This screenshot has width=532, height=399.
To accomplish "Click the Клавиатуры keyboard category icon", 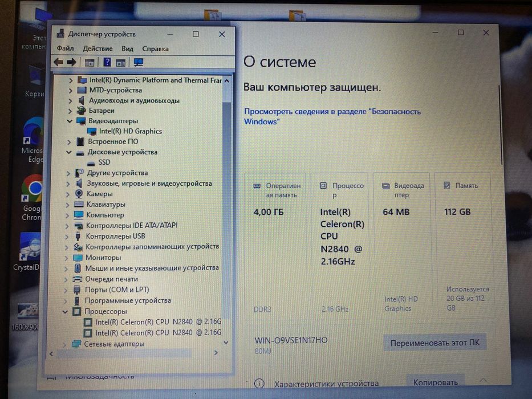I will coord(79,204).
